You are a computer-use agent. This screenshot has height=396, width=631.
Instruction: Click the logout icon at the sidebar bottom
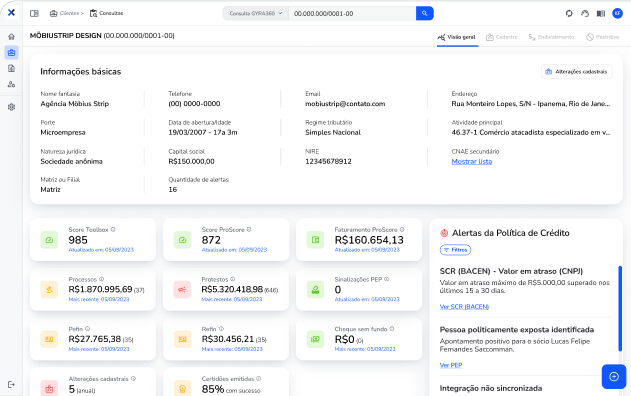click(11, 384)
